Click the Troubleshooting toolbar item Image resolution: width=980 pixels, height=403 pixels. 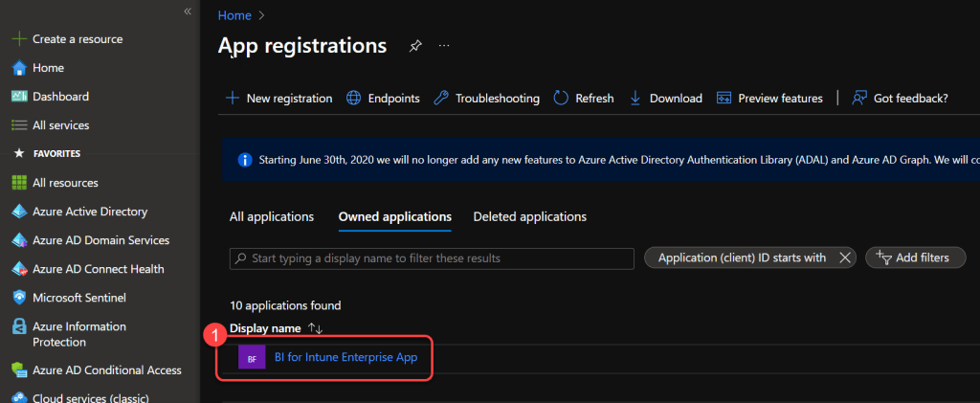pos(486,99)
